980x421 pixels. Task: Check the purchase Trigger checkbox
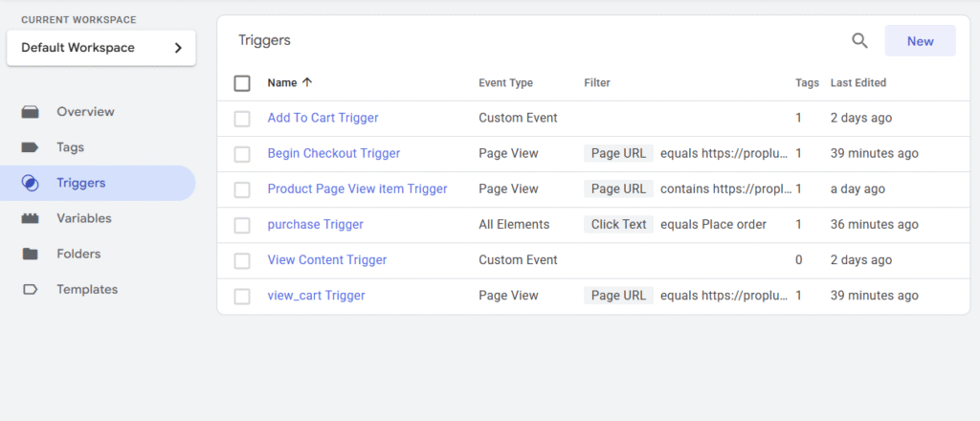click(242, 226)
